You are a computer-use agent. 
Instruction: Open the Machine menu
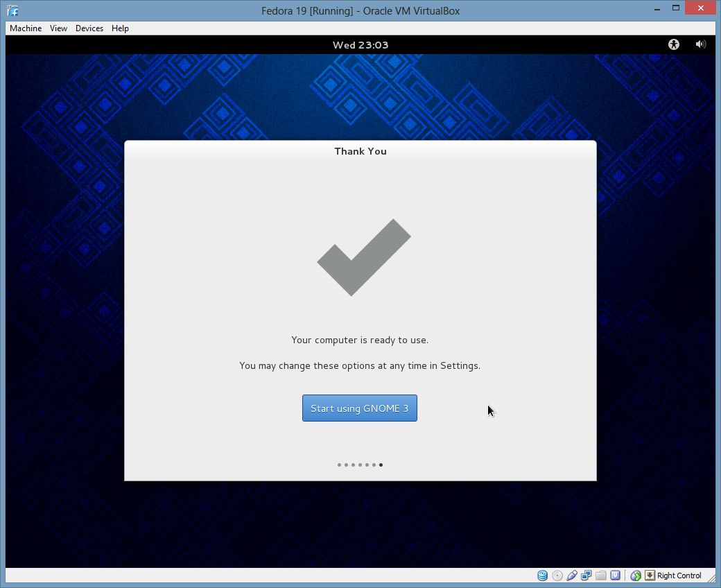point(26,28)
